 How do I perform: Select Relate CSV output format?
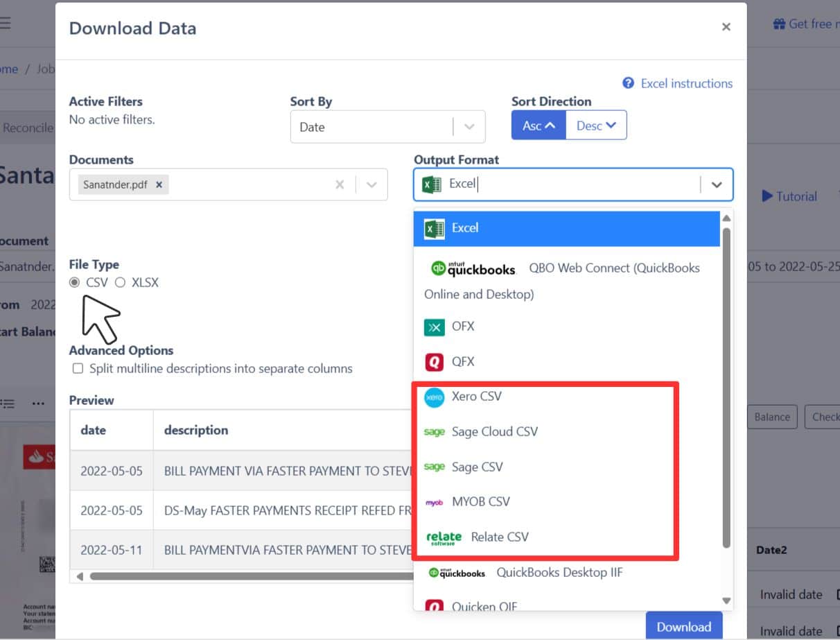(x=566, y=537)
